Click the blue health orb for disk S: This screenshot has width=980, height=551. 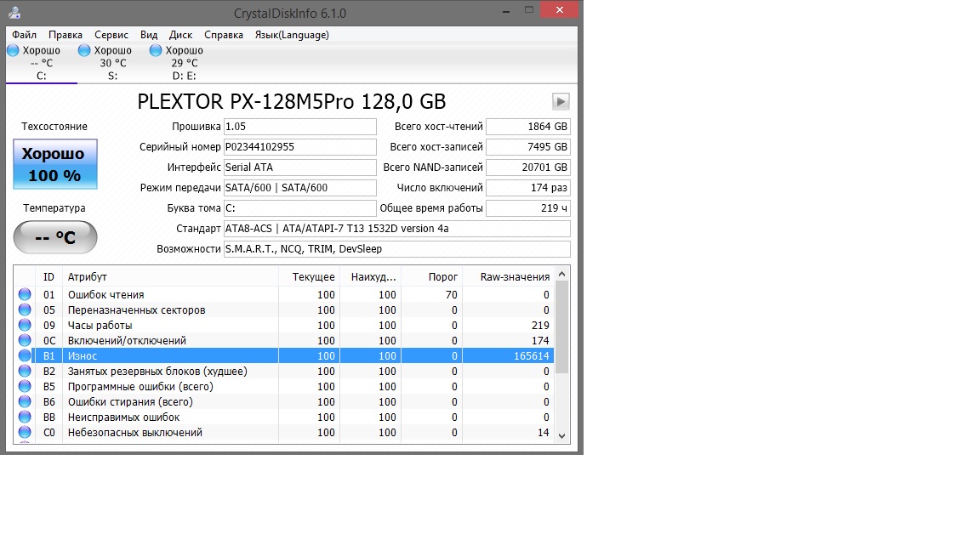pos(84,51)
